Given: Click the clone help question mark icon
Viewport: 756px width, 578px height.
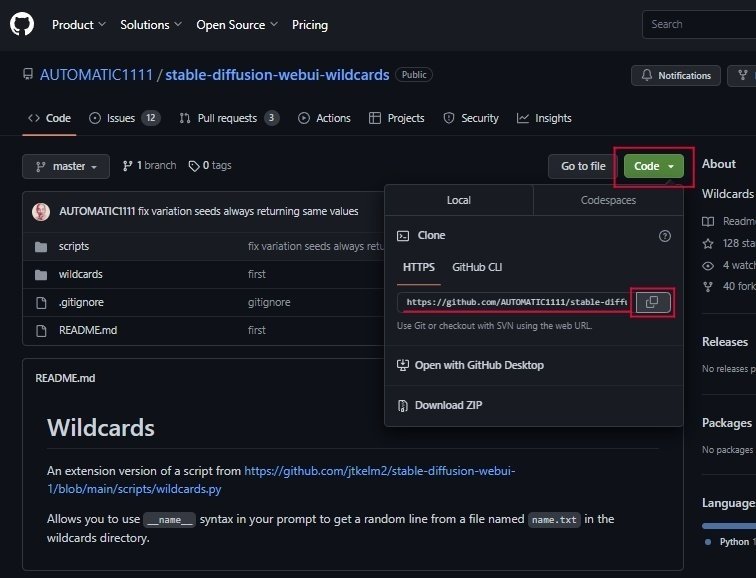Looking at the screenshot, I should tap(665, 236).
